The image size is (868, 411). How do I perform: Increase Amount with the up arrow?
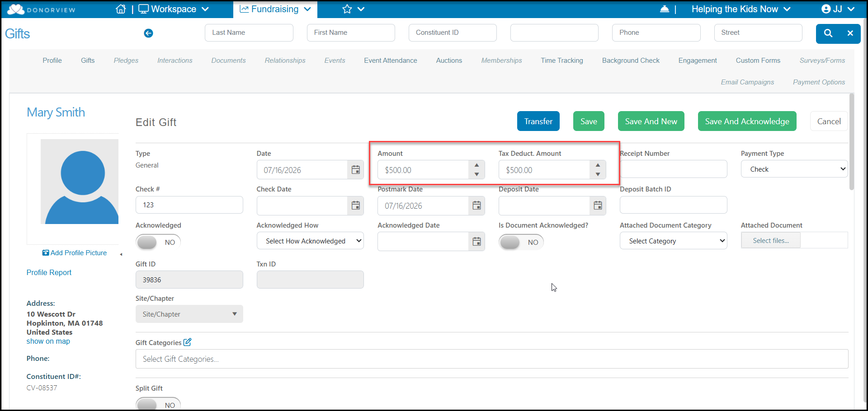coord(476,165)
